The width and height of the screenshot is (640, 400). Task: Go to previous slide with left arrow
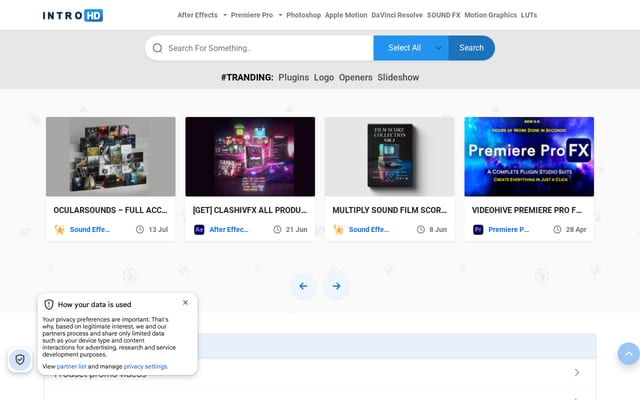(303, 286)
